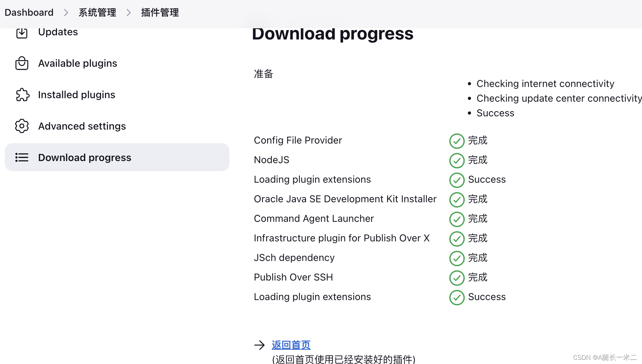Image resolution: width=642 pixels, height=364 pixels.
Task: Click the arrow icon beside 返回首页
Action: click(x=259, y=345)
